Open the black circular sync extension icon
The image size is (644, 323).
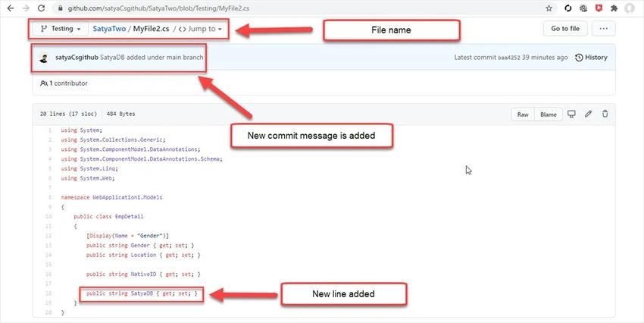[568, 8]
